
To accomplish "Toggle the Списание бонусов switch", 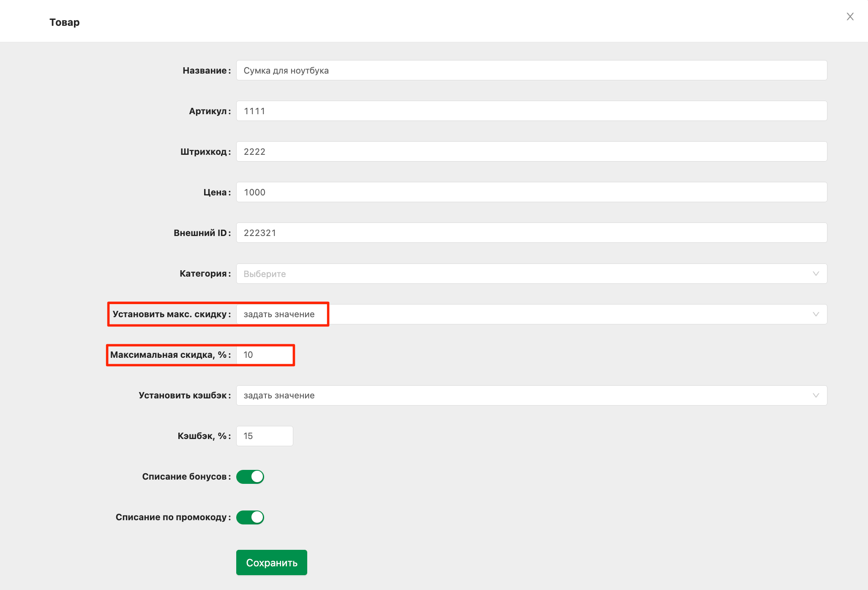I will (x=250, y=477).
